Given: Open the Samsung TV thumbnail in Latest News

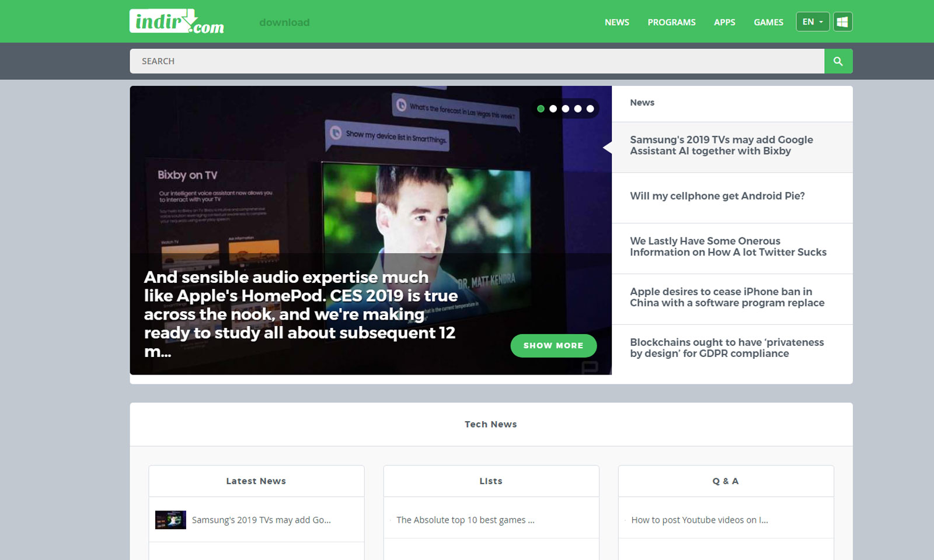Looking at the screenshot, I should pyautogui.click(x=170, y=520).
